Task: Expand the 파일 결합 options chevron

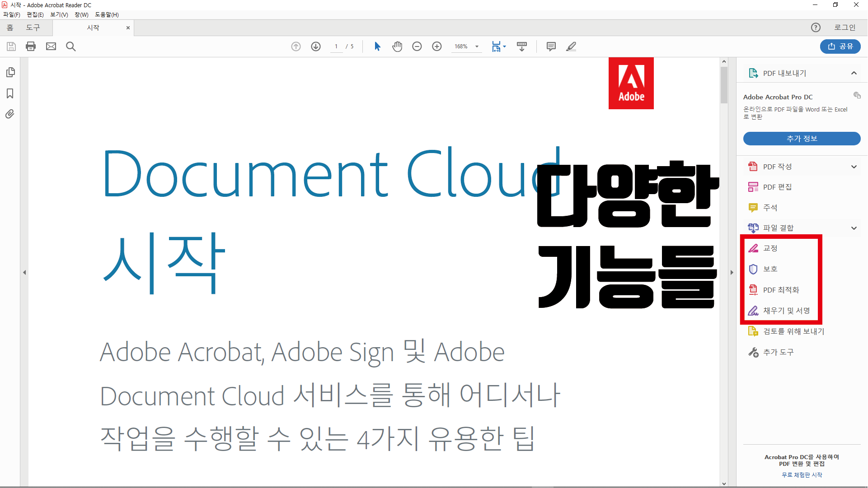Action: [x=854, y=228]
